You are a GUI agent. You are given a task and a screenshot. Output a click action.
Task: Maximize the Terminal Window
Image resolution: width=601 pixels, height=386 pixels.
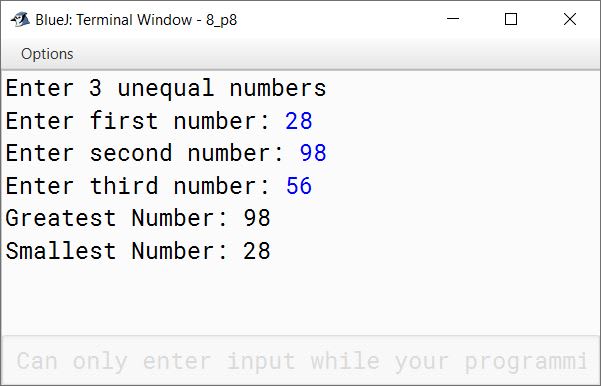pos(511,19)
